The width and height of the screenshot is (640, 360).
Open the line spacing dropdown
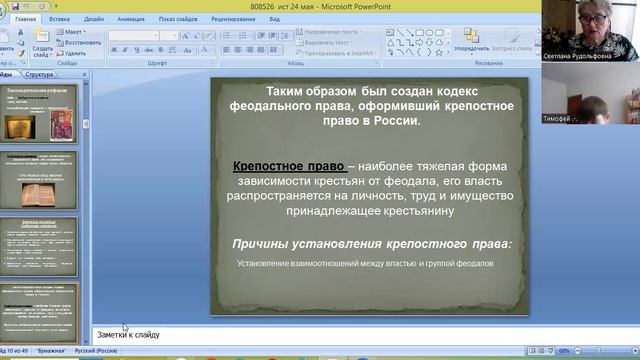[x=286, y=36]
